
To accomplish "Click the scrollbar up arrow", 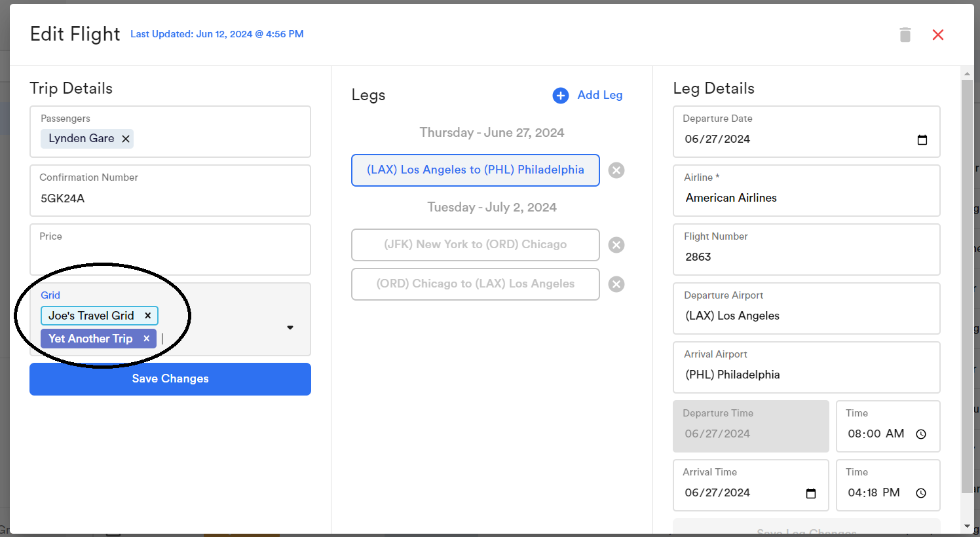I will (x=967, y=73).
